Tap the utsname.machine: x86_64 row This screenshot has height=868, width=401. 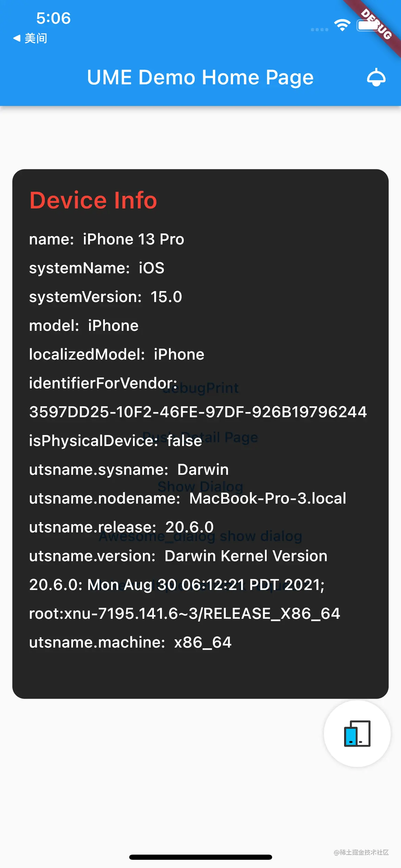coord(130,642)
